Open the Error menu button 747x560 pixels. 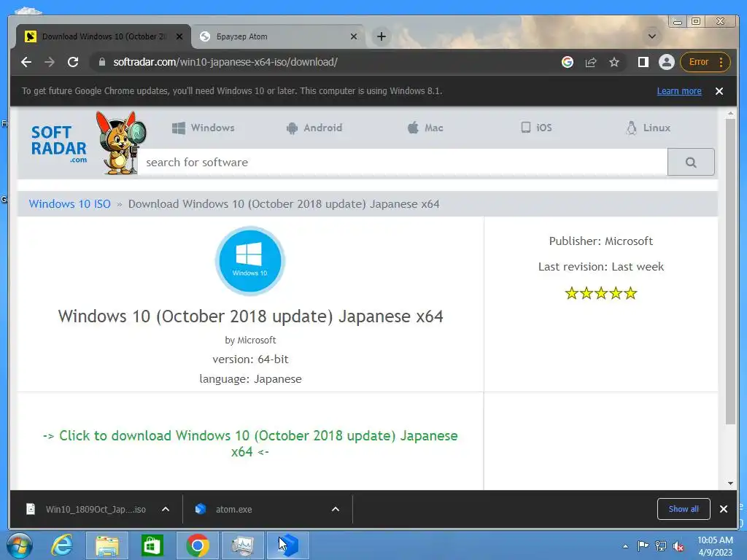[705, 62]
